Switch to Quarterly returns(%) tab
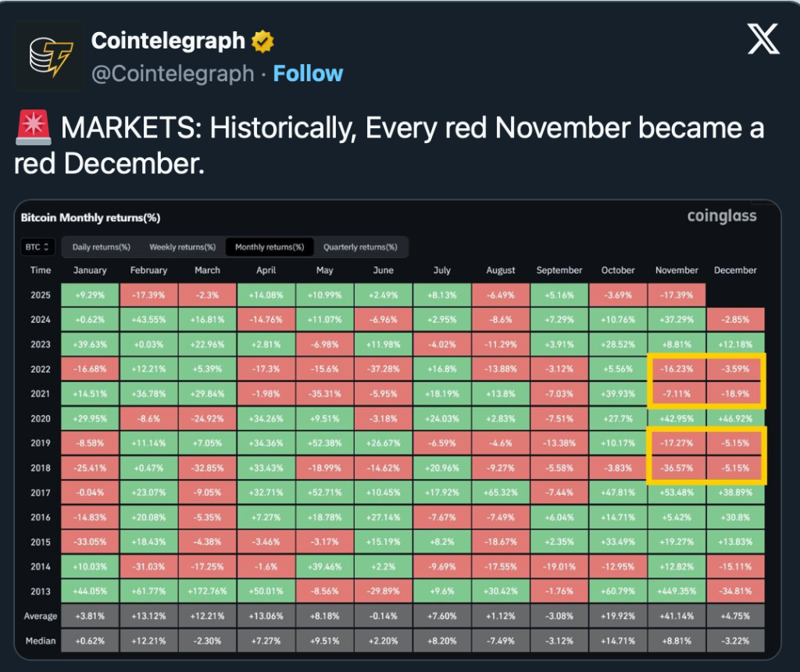Image resolution: width=800 pixels, height=672 pixels. coord(360,247)
